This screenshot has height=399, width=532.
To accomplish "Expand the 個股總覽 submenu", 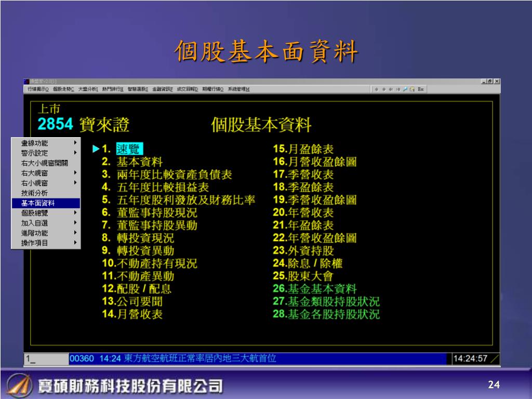I will click(46, 213).
